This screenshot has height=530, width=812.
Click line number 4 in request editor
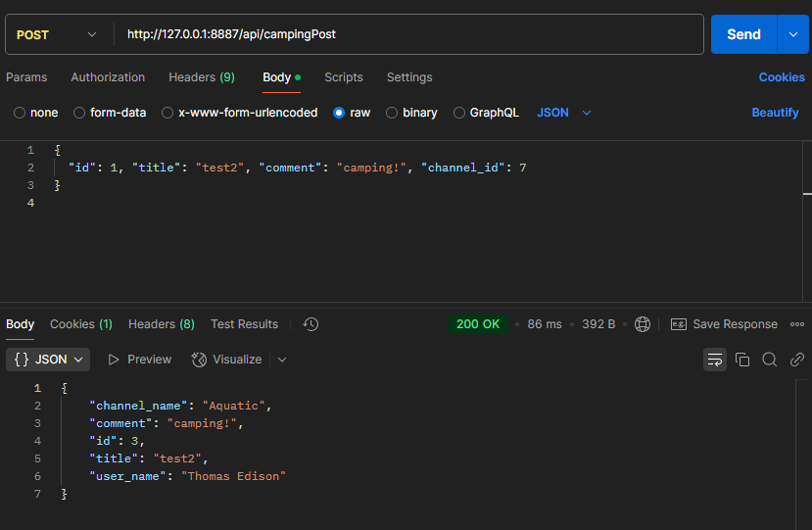click(x=30, y=203)
